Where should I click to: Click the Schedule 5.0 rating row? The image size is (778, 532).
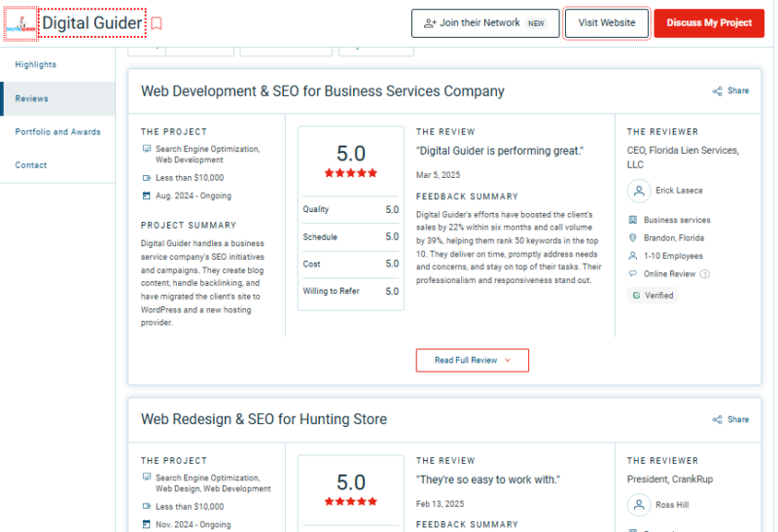(x=351, y=237)
